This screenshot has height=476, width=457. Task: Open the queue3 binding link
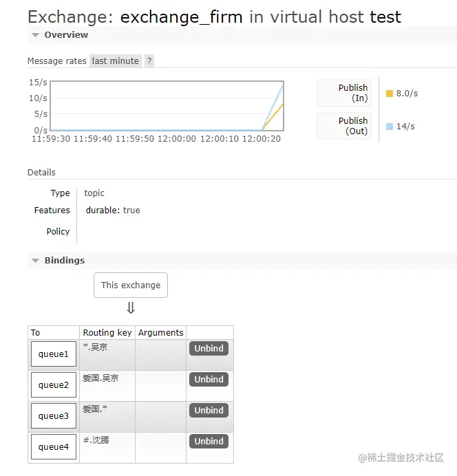pyautogui.click(x=54, y=416)
